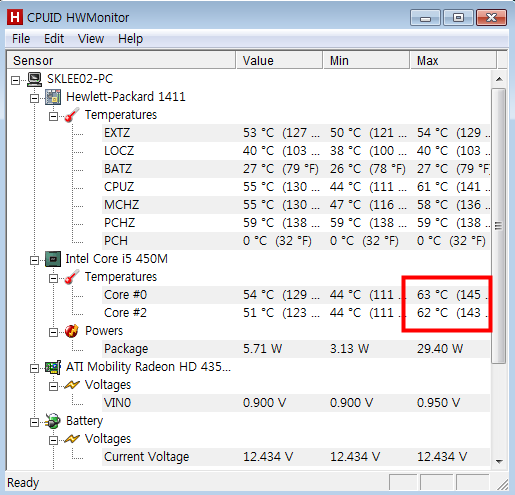Maximize the HWMonitor window
The width and height of the screenshot is (515, 495).
coord(458,18)
